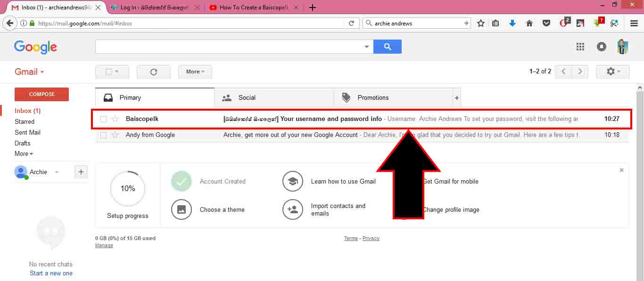Image resolution: width=644 pixels, height=281 pixels.
Task: Select the Inbox (1) browser tab
Action: point(57,8)
